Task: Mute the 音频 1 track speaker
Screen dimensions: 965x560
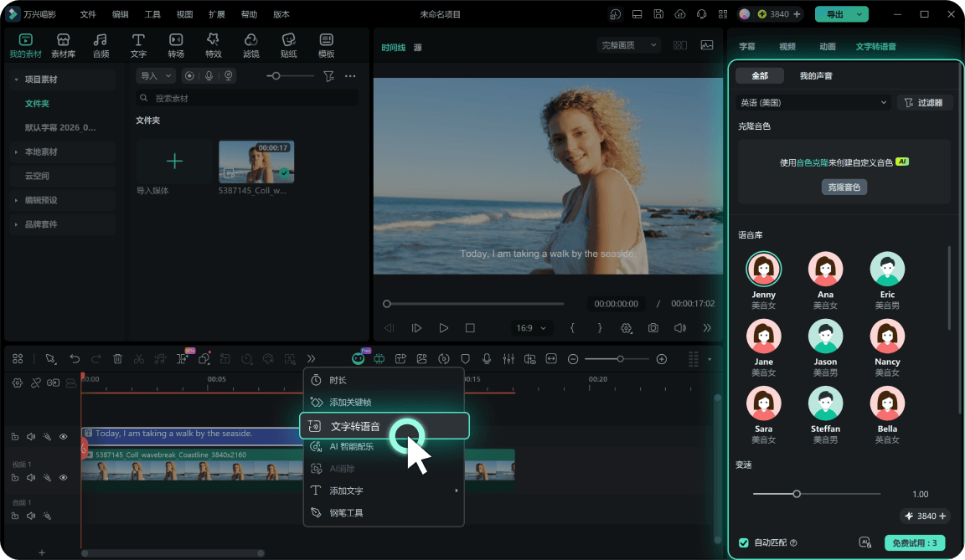Action: click(x=31, y=516)
